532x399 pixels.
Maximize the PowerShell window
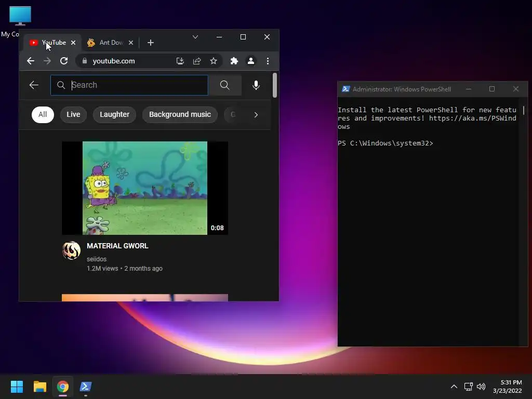tap(492, 89)
